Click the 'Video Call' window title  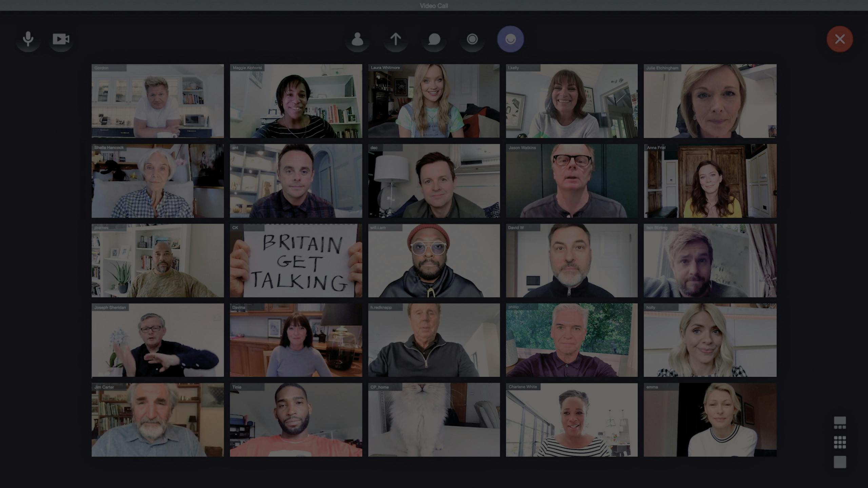[434, 6]
